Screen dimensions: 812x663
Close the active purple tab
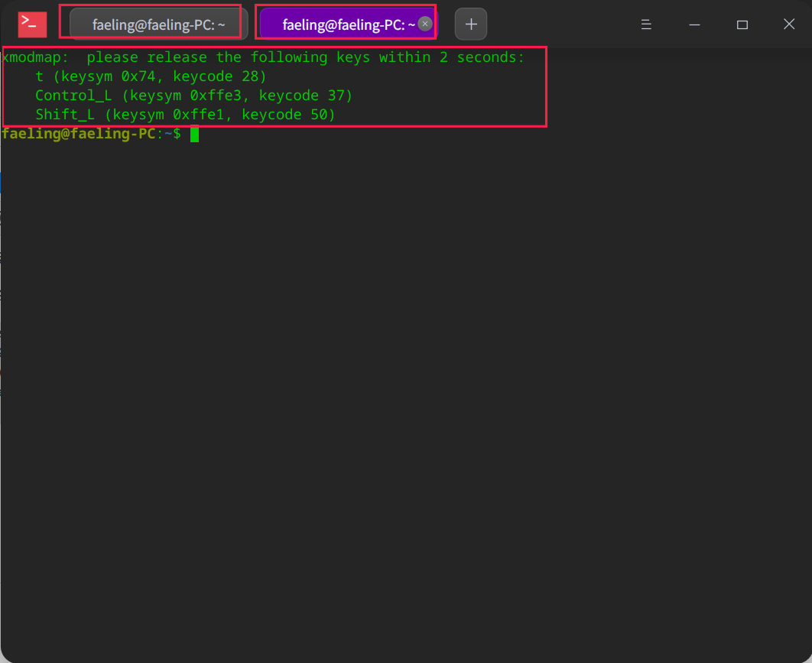point(425,24)
